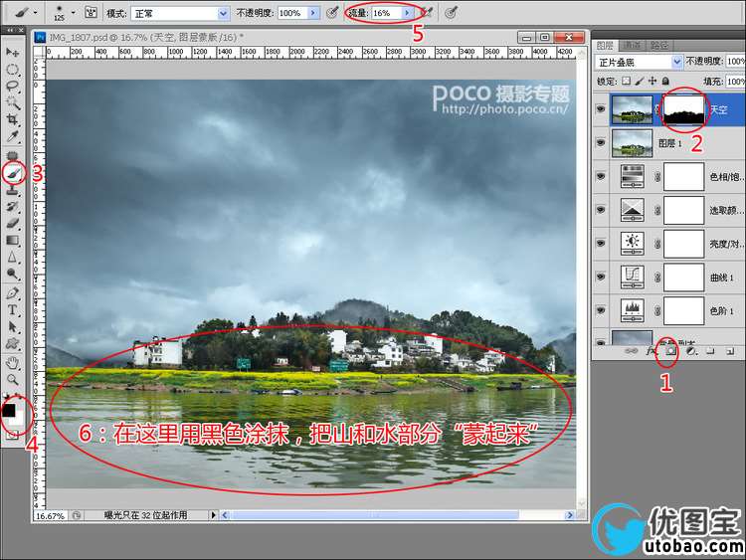The image size is (746, 560).
Task: Hide the 亮度/对比度 adjustment layer
Action: (601, 243)
